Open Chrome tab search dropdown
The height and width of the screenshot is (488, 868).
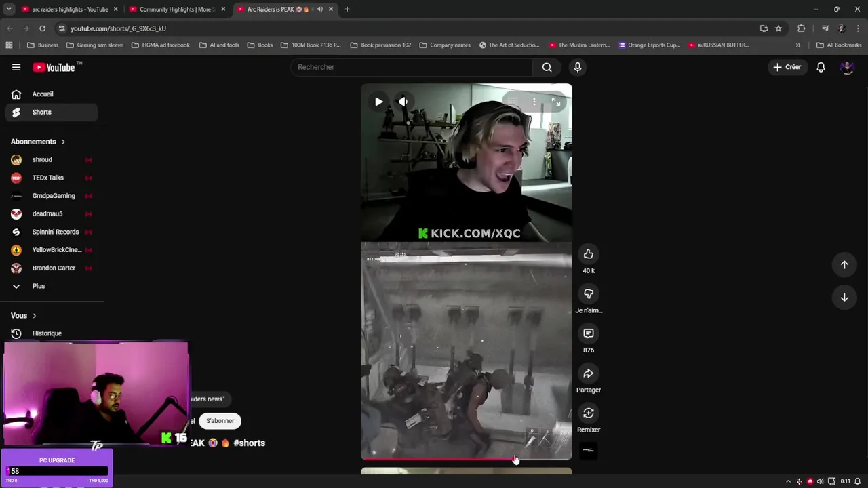point(9,9)
